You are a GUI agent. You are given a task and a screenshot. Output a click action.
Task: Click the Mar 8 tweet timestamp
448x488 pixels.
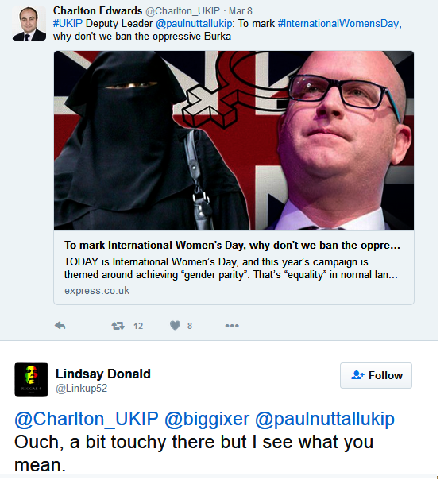tap(241, 11)
